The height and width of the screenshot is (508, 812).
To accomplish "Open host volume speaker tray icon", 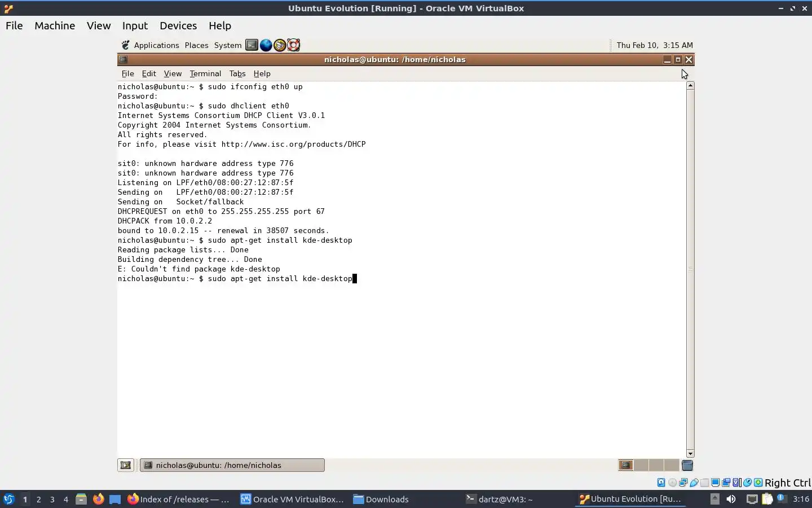I will tap(731, 499).
